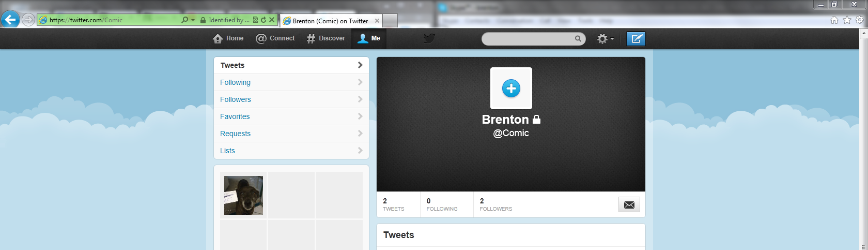
Task: Click the compatibility view icon in address bar
Action: point(255,20)
